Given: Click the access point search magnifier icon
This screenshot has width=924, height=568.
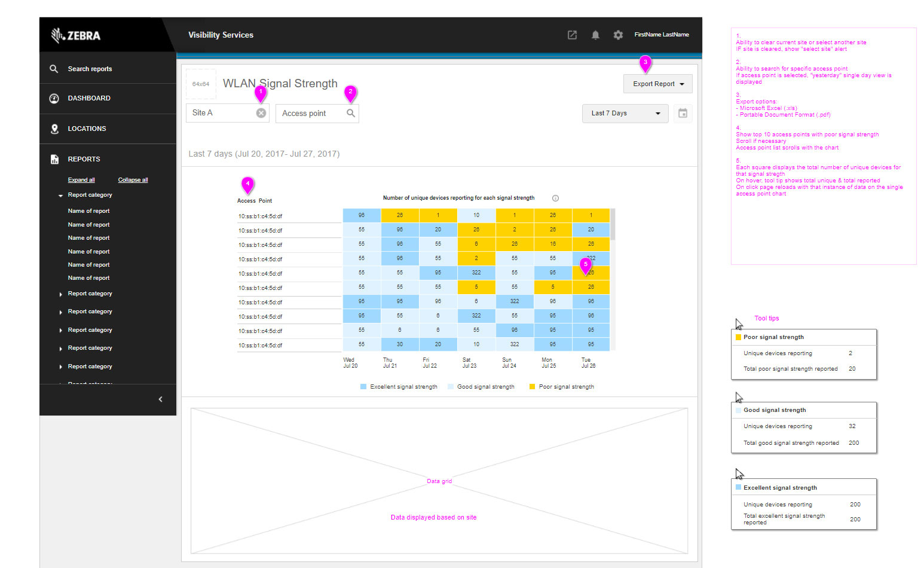Looking at the screenshot, I should (x=351, y=113).
